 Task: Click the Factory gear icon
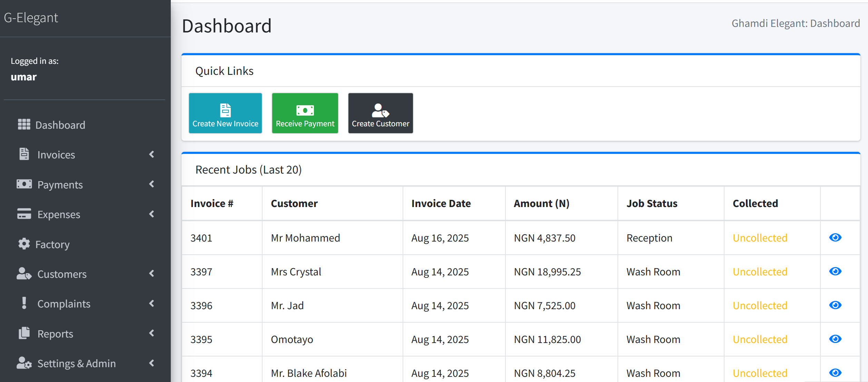tap(24, 244)
